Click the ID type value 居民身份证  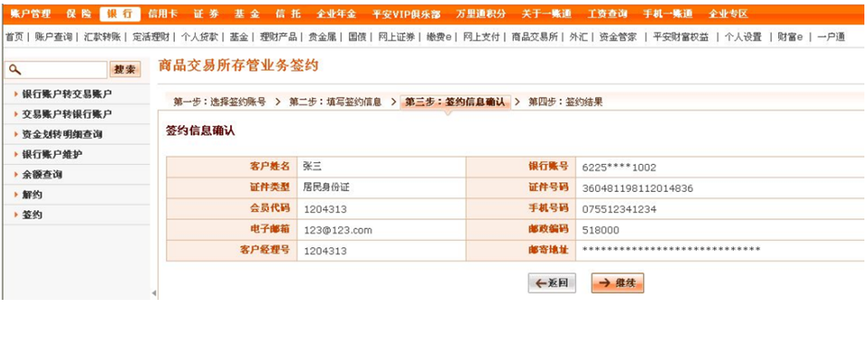[x=326, y=187]
